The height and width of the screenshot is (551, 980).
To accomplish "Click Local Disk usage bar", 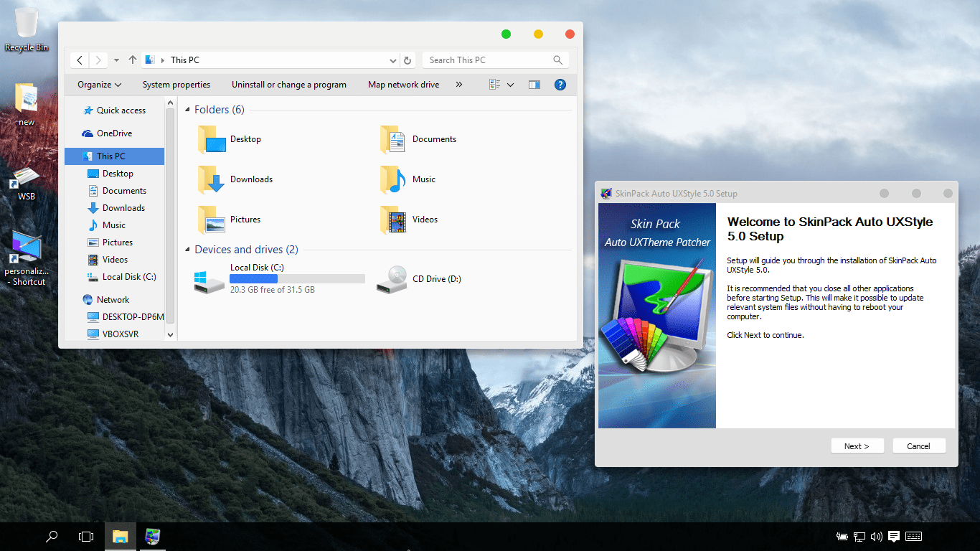I will click(x=297, y=279).
